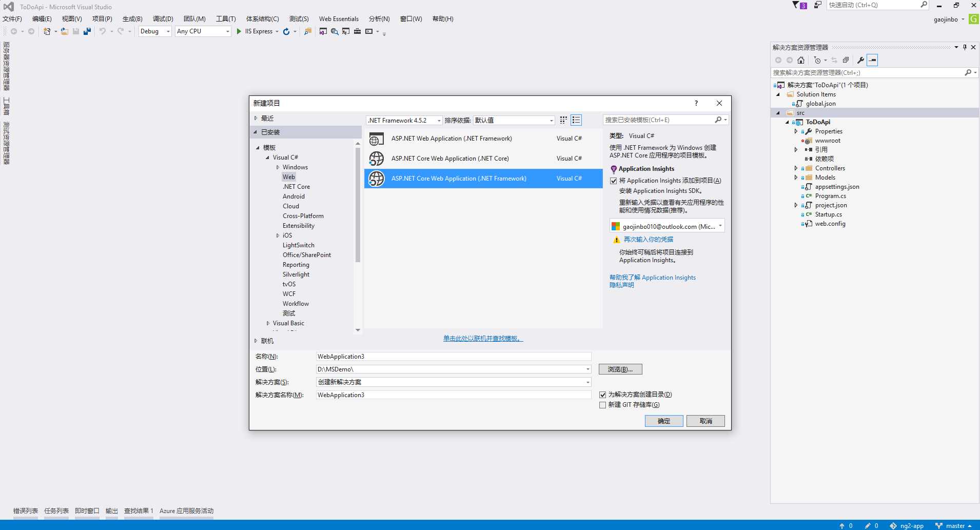Select ASP.NET Web Application (.NET Framework) template

point(483,139)
